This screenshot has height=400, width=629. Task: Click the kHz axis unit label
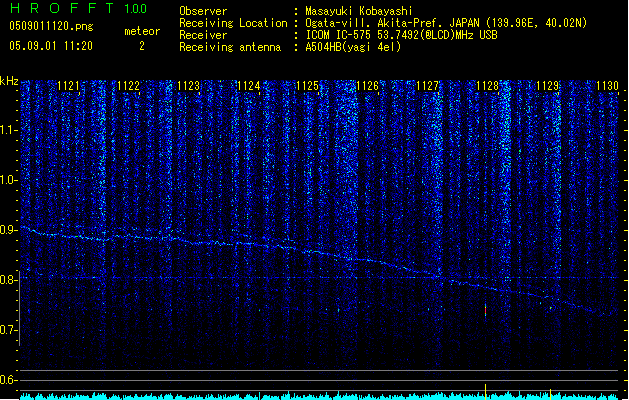click(x=9, y=81)
